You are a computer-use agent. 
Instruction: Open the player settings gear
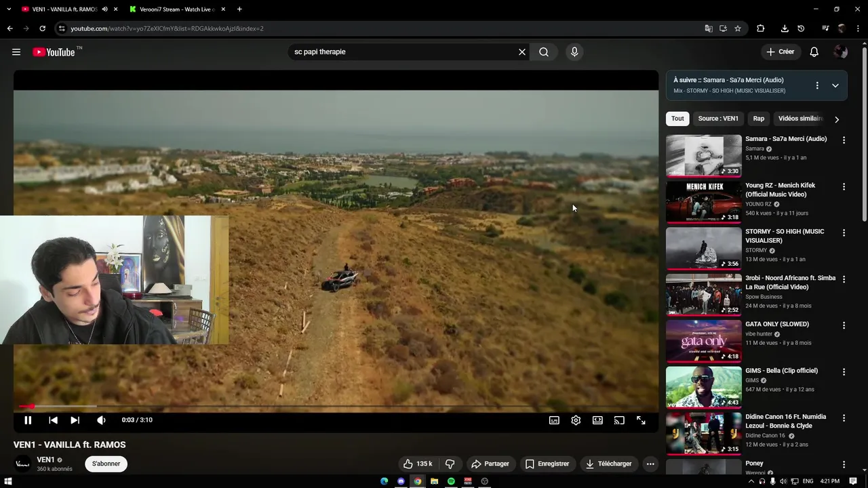(576, 420)
